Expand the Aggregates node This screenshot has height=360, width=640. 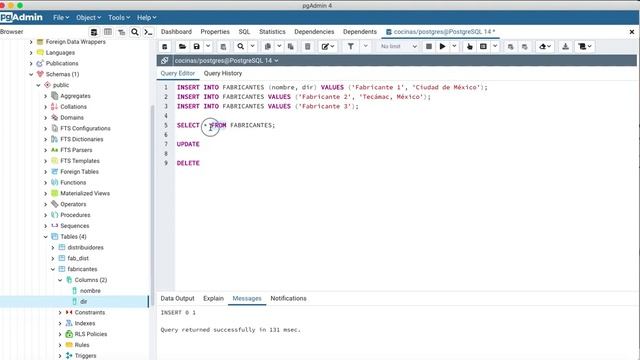coord(46,96)
